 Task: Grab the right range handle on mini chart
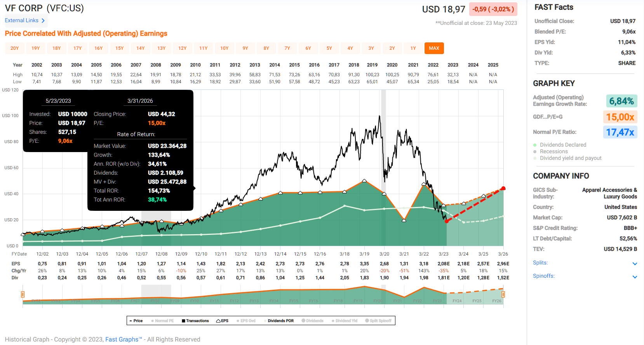point(503,294)
